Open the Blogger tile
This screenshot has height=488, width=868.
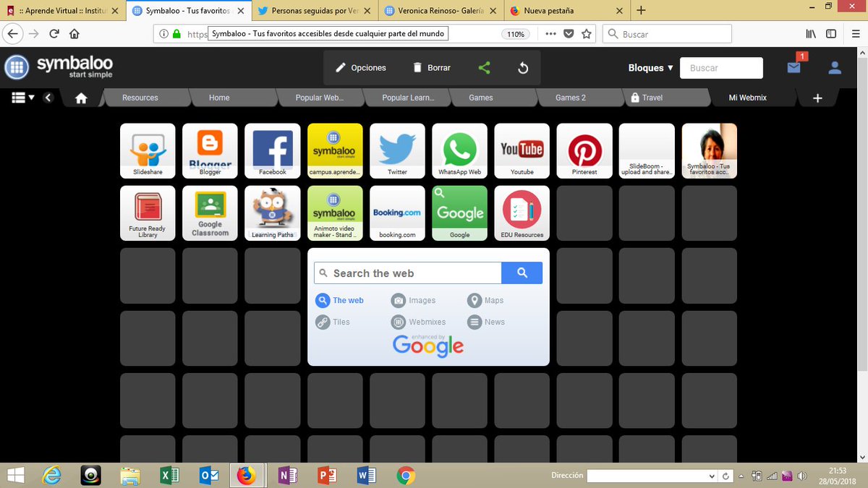click(x=210, y=150)
